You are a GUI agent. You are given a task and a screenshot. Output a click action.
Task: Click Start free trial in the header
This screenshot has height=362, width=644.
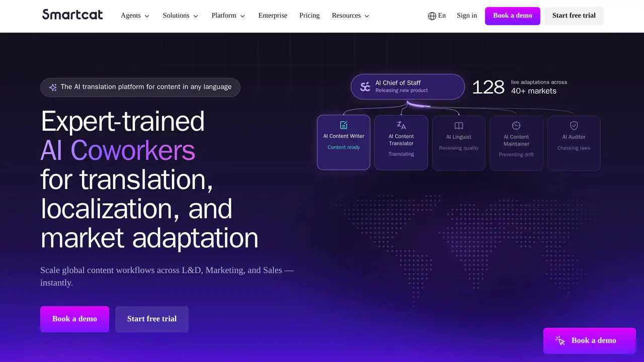[574, 16]
